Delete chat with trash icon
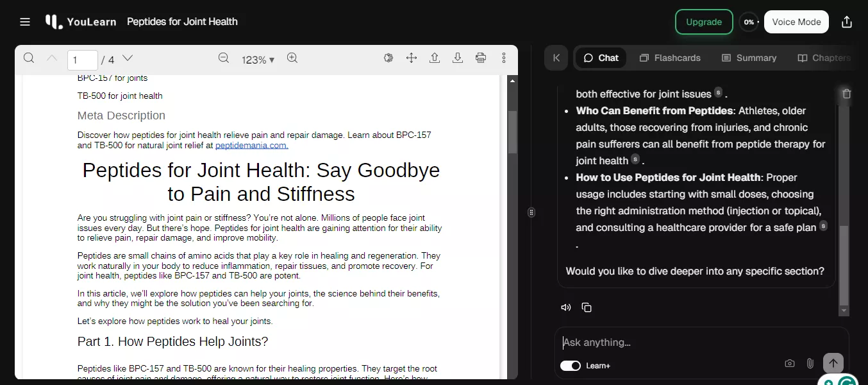Viewport: 868px width, 385px height. coord(847,94)
